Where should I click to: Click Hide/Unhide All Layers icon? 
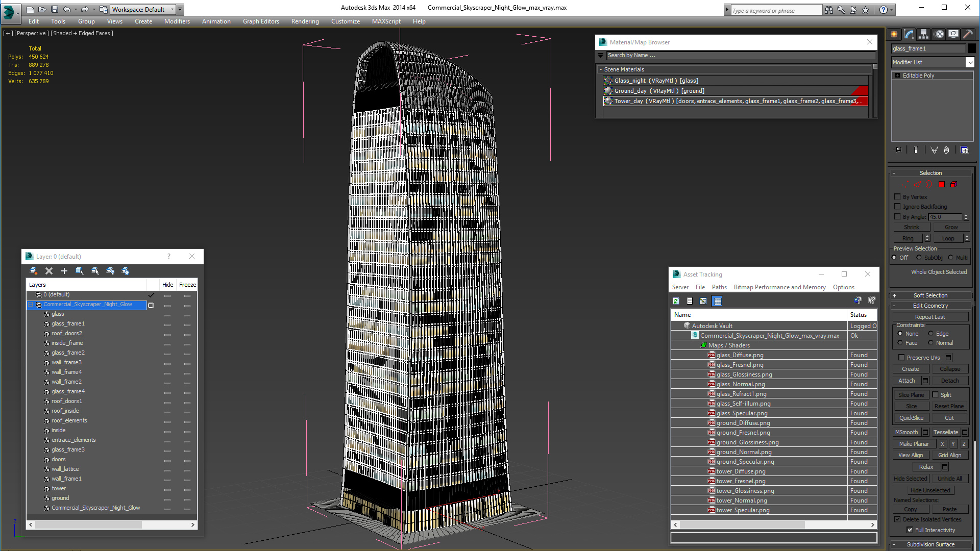[x=110, y=271]
